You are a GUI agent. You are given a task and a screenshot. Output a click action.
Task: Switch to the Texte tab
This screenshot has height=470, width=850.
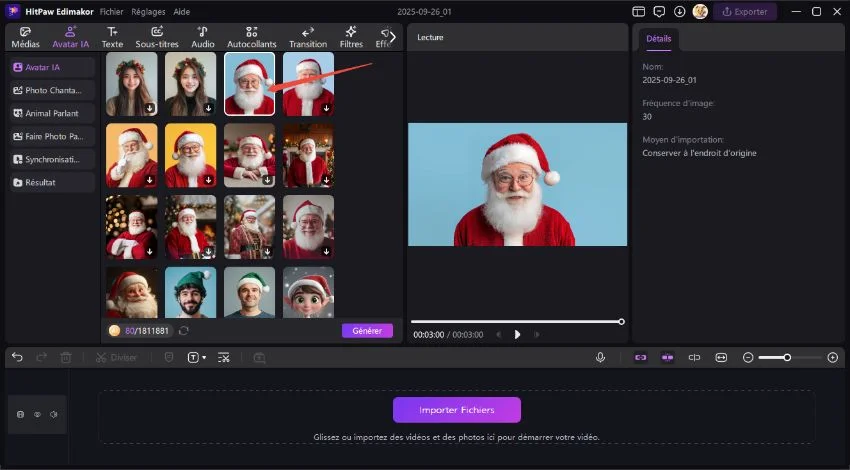coord(112,37)
